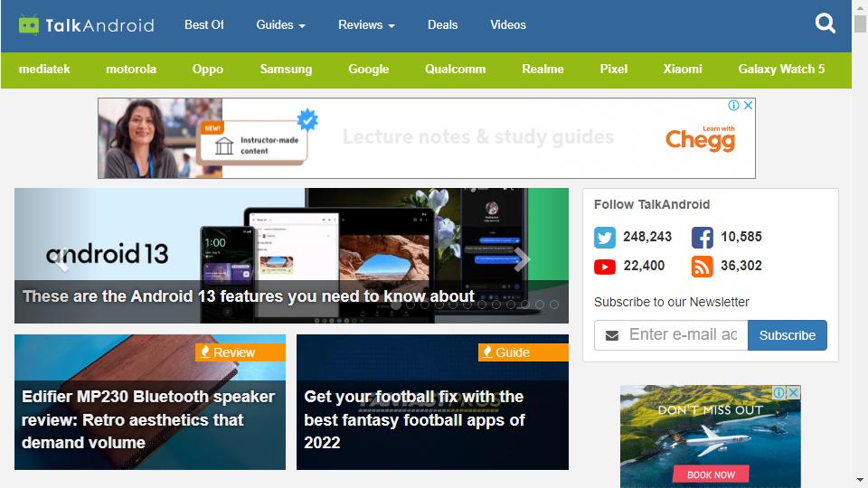Viewport: 868px width, 488px height.
Task: Go to next slide in carousel
Action: [521, 259]
